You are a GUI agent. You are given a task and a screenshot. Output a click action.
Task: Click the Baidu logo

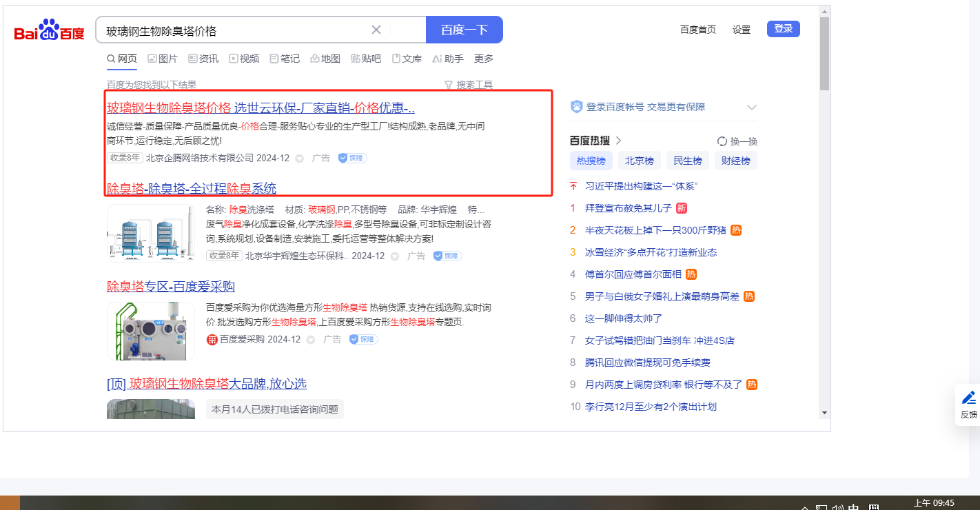pyautogui.click(x=49, y=31)
